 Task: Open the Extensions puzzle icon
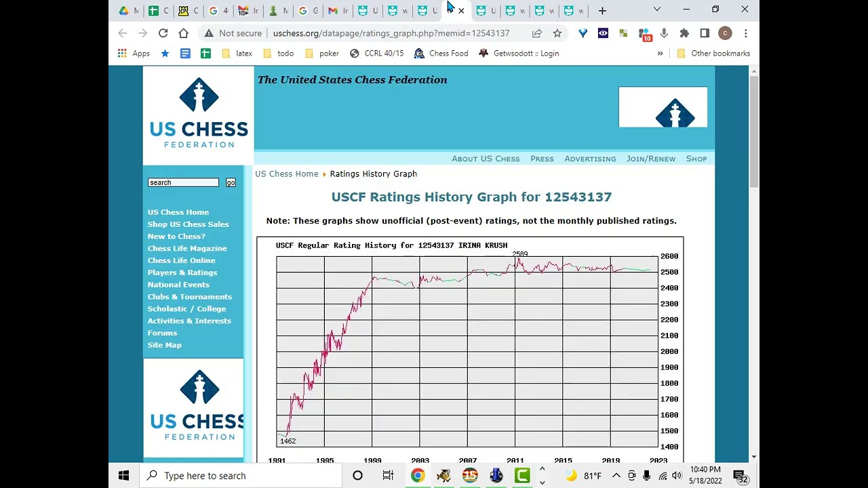tap(684, 33)
